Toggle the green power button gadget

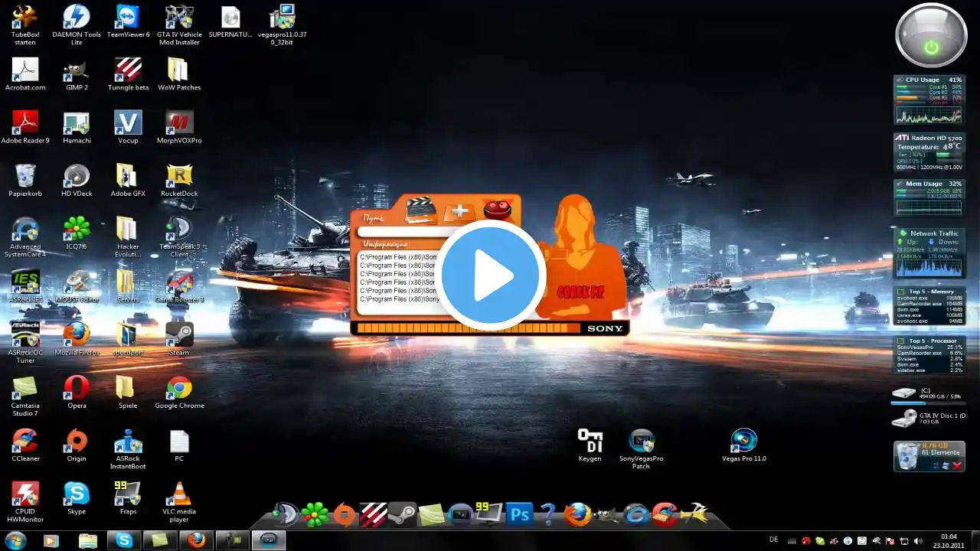[931, 36]
